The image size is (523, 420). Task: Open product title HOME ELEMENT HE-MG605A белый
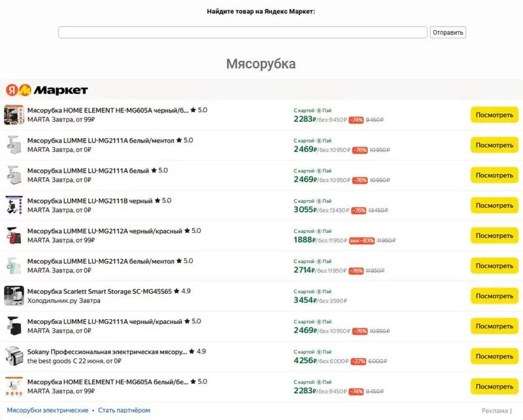[108, 381]
